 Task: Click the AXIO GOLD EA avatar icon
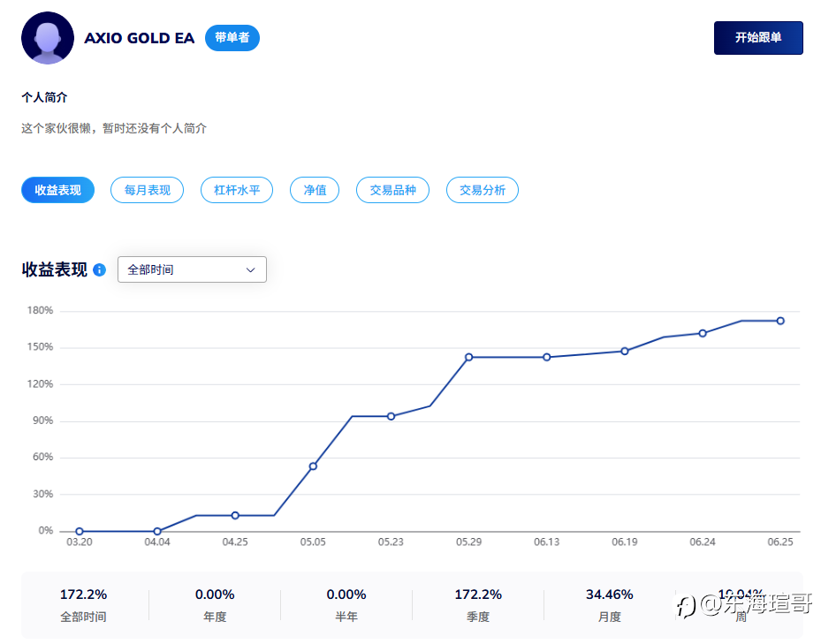point(48,38)
